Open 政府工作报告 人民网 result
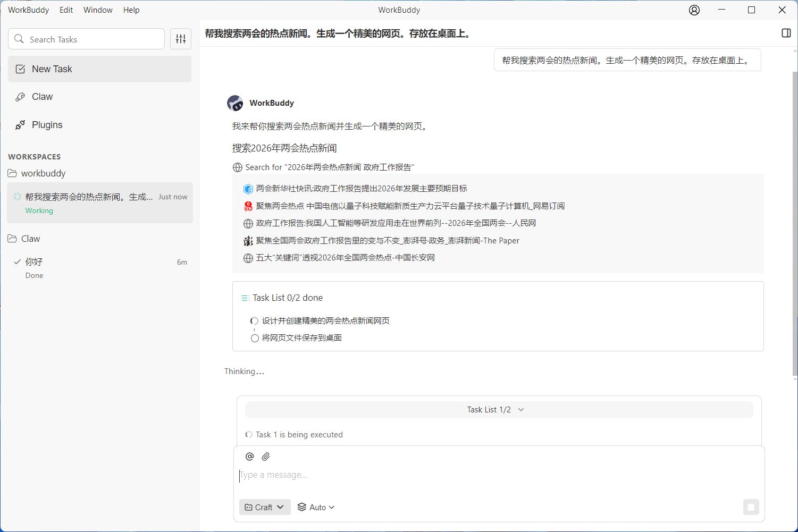Screen dimensions: 798x532 tap(396, 223)
